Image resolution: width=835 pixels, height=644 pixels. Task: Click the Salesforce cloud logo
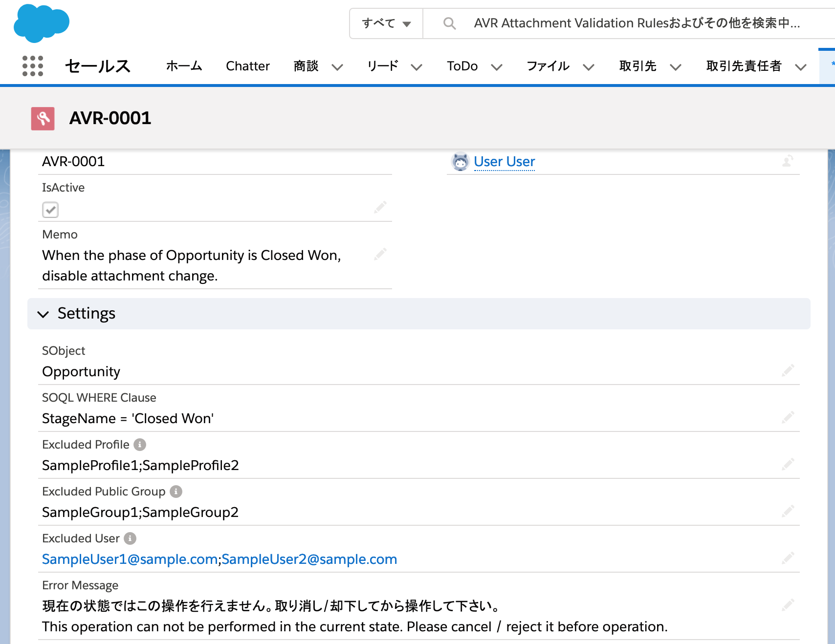41,23
